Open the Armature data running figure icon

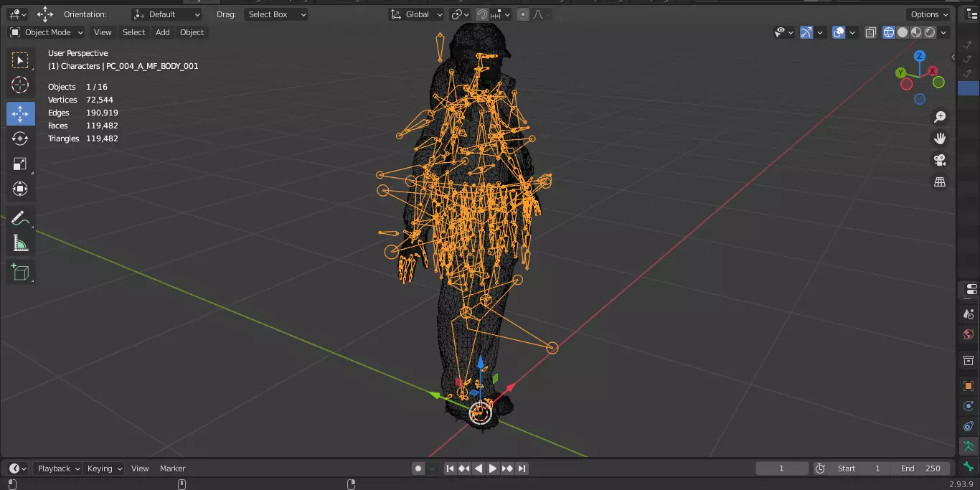(969, 446)
